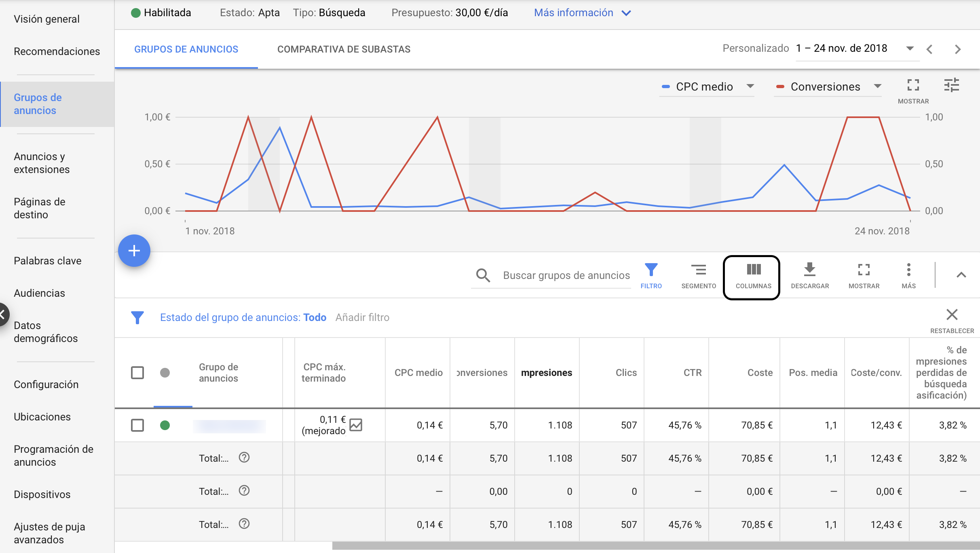Open Configuración in sidebar

pyautogui.click(x=46, y=384)
